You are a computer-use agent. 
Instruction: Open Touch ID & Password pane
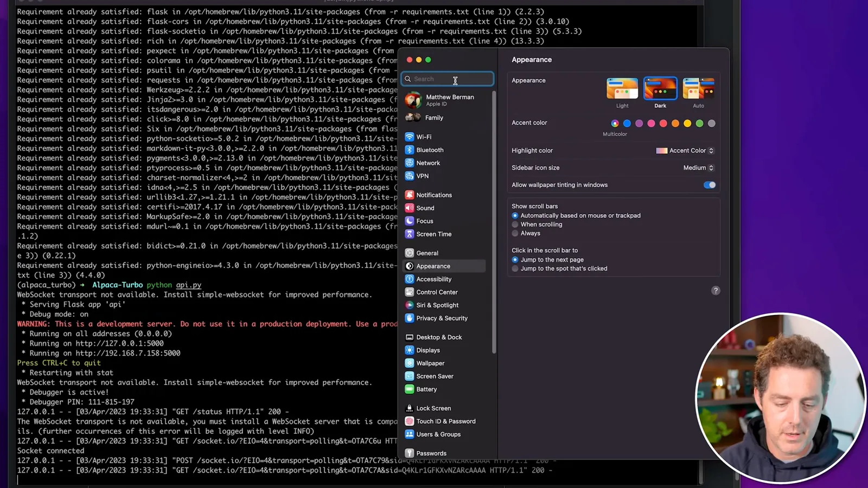(x=445, y=421)
